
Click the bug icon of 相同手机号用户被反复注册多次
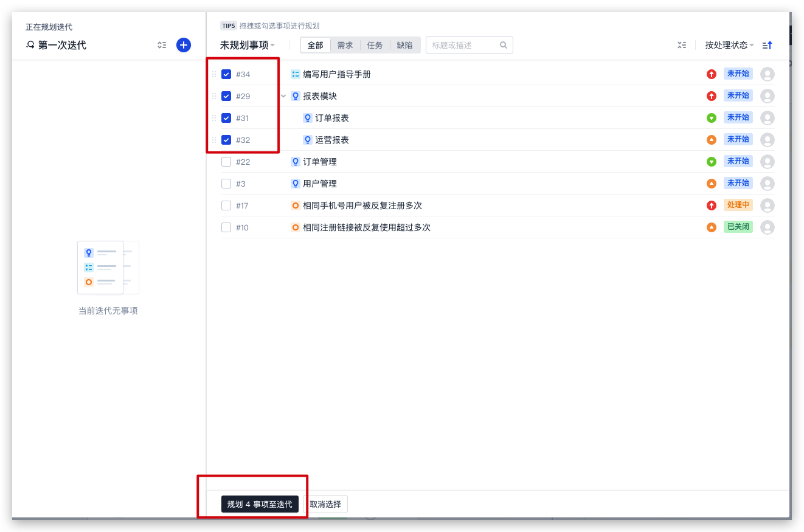click(x=296, y=206)
